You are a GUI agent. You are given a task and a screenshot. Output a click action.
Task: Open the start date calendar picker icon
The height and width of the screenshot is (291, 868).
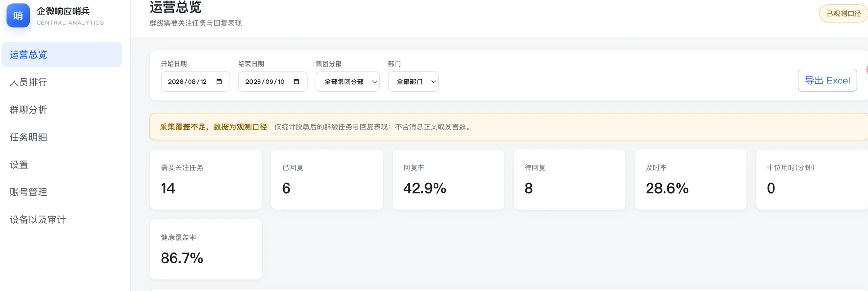pos(219,82)
